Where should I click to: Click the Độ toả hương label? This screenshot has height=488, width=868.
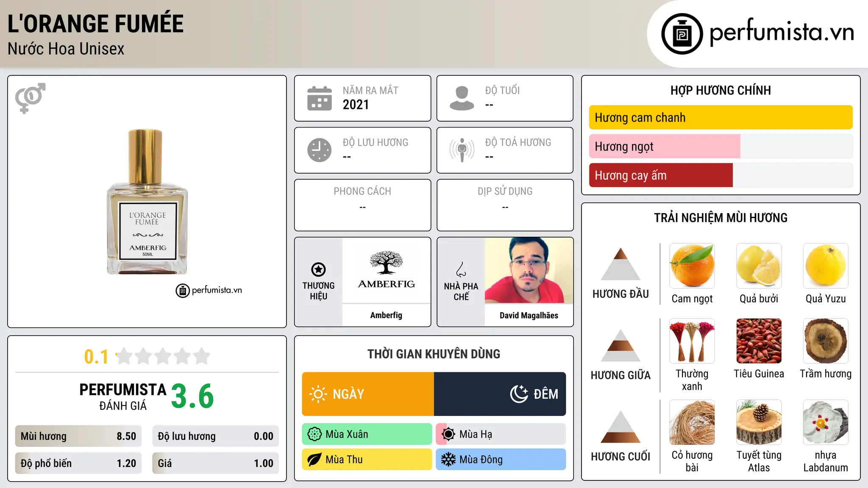(x=518, y=142)
